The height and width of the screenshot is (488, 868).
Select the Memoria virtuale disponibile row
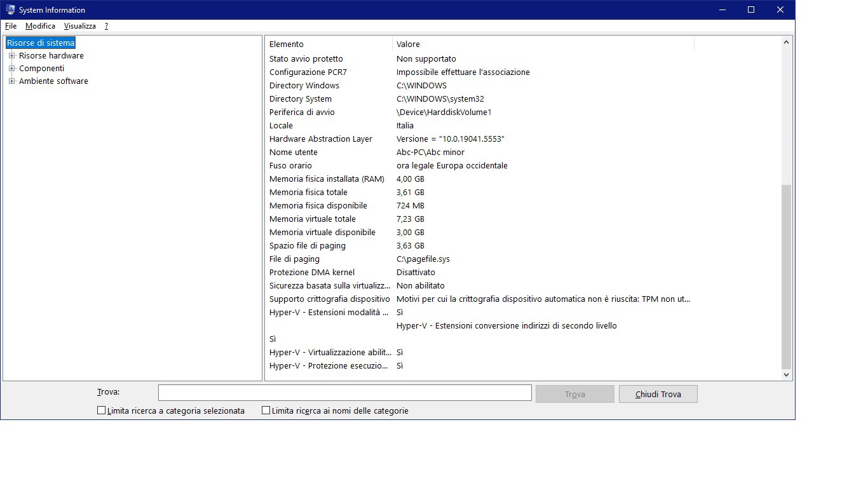(481, 232)
